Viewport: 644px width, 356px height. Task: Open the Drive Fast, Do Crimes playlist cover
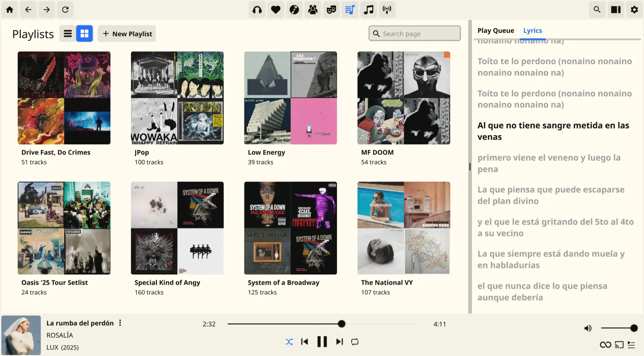64,98
